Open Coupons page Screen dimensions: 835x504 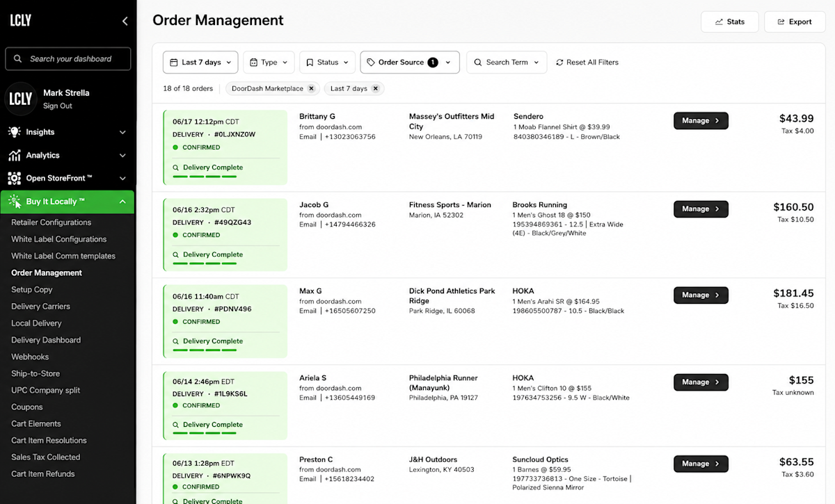click(27, 407)
